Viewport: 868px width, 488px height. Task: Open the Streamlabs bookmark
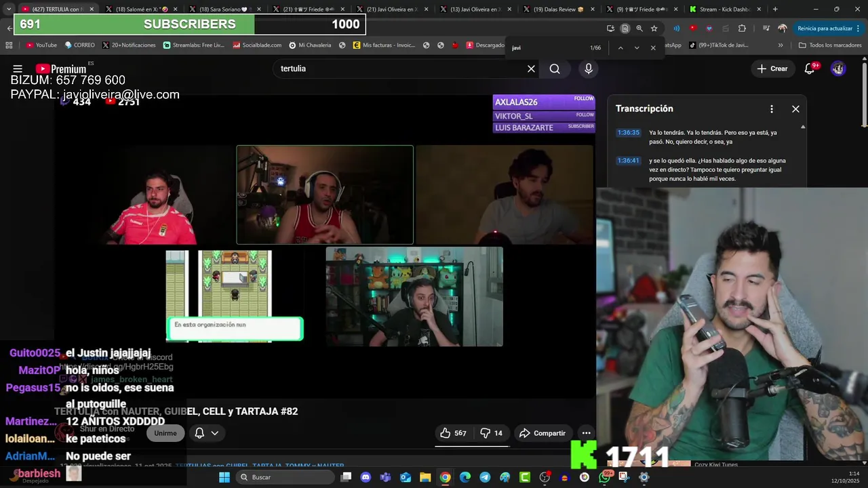click(194, 45)
